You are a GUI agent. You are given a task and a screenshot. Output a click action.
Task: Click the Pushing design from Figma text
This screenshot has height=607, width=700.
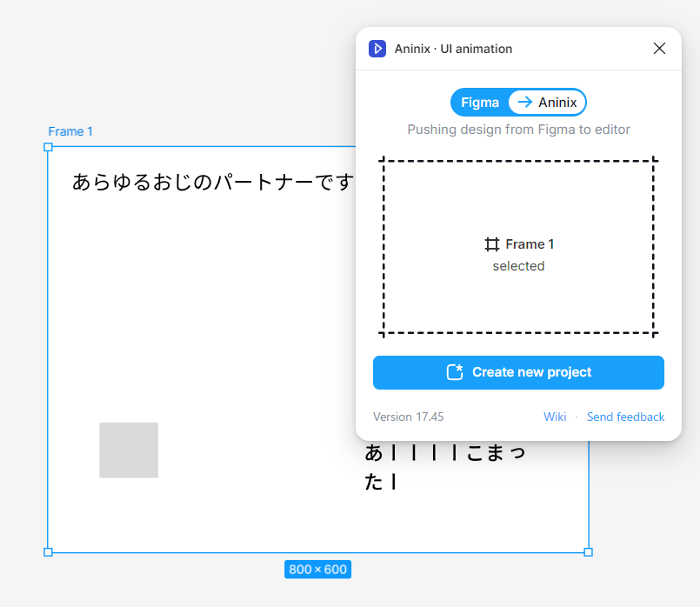pyautogui.click(x=518, y=130)
